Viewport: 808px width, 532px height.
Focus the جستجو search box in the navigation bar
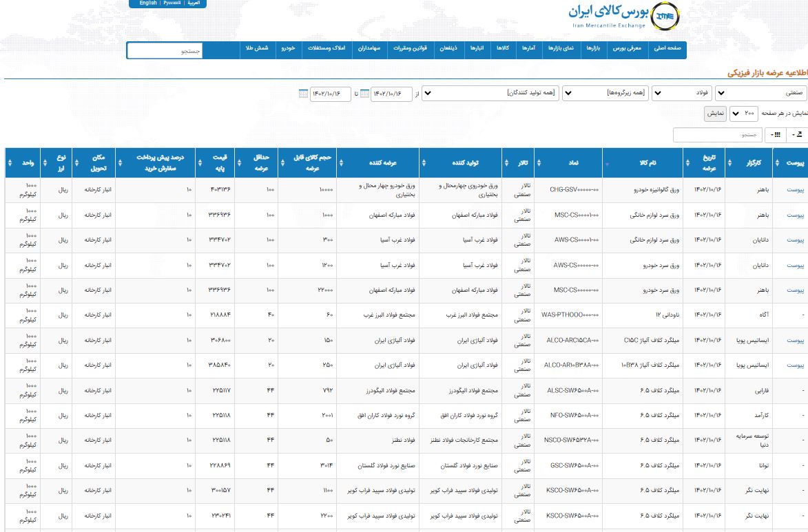pos(165,50)
